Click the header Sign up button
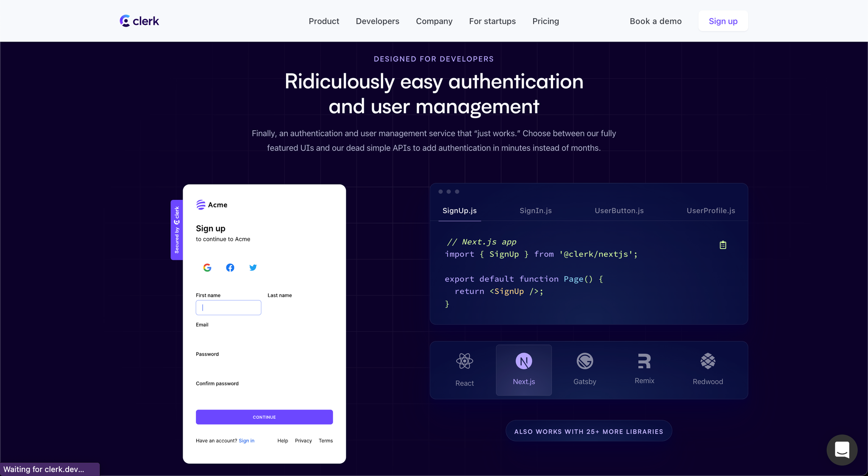 tap(723, 21)
